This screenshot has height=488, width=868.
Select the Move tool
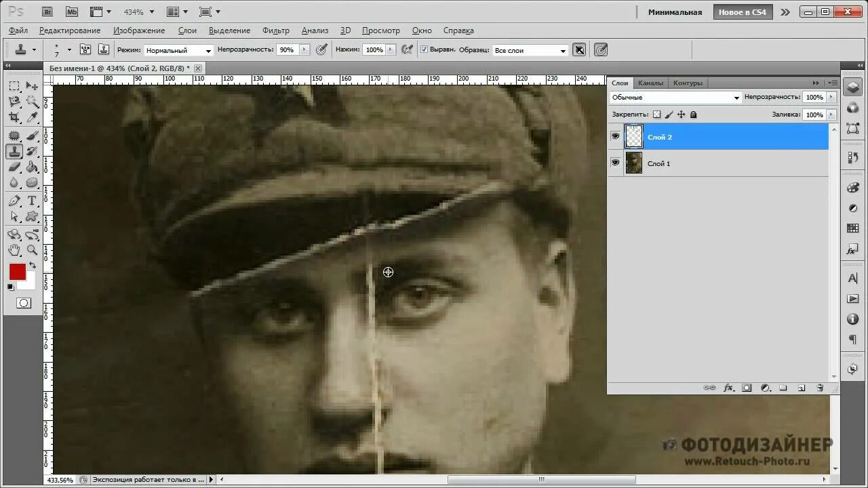click(x=32, y=86)
